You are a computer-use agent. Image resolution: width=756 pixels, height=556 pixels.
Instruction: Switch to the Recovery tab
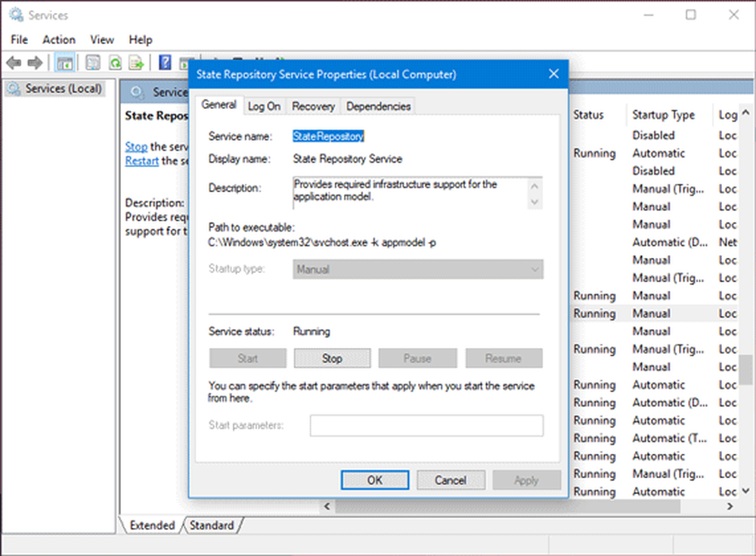313,107
